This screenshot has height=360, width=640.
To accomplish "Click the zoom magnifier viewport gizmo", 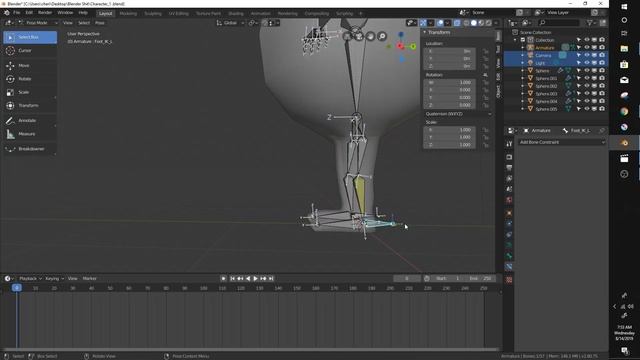I will (x=382, y=36).
